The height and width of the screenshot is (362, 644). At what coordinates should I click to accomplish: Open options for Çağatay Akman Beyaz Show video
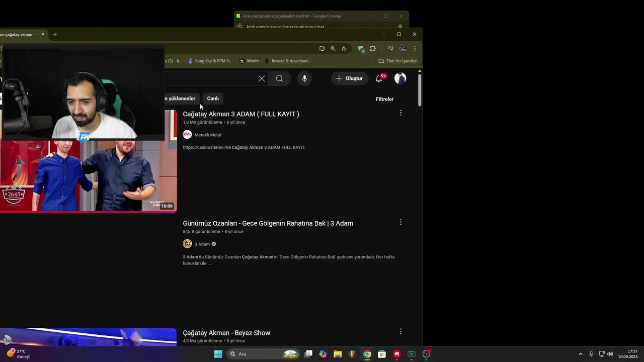(x=400, y=331)
